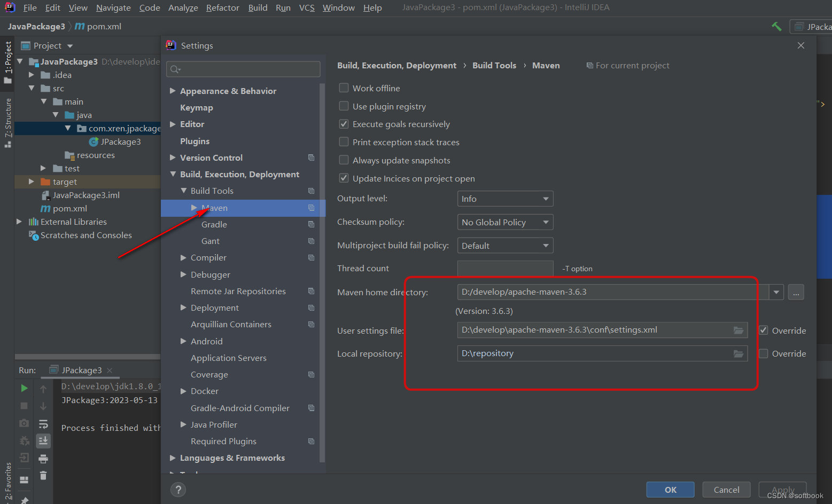Enable Use plugin registry checkbox
This screenshot has height=504, width=832.
point(344,106)
